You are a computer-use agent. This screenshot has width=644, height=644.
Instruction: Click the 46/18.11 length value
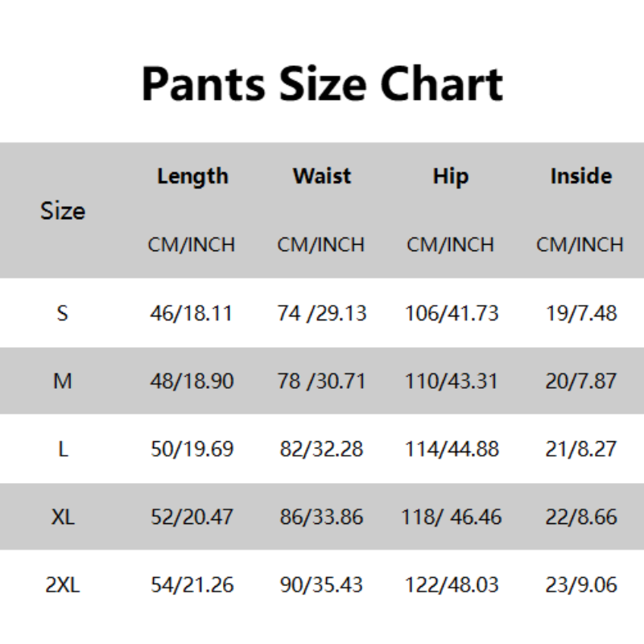[x=192, y=312]
